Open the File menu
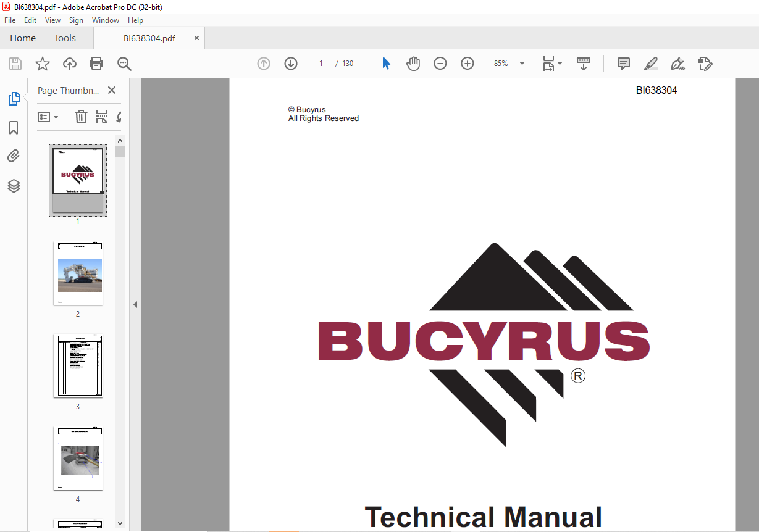Viewport: 759px width, 532px height. [x=10, y=20]
